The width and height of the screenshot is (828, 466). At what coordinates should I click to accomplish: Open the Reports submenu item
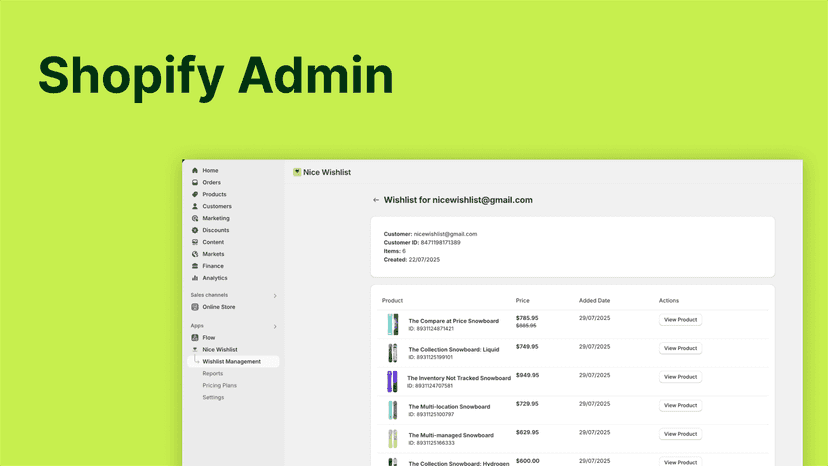pos(212,374)
